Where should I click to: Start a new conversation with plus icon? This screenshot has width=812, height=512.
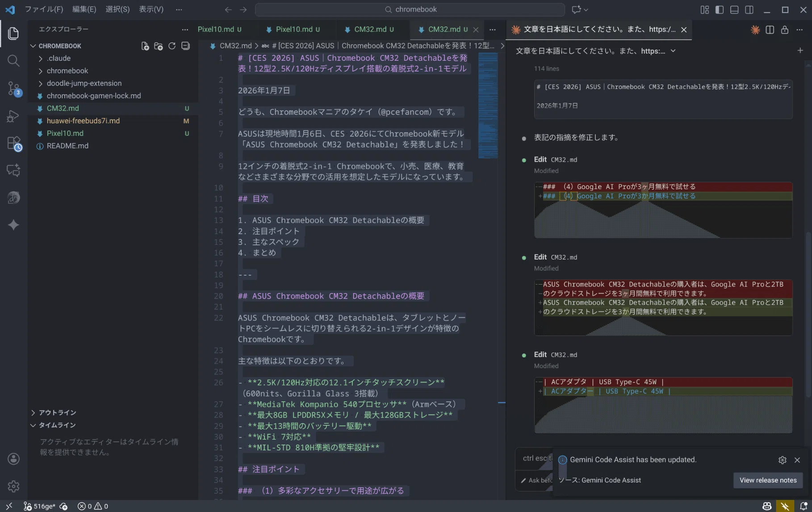pyautogui.click(x=800, y=50)
